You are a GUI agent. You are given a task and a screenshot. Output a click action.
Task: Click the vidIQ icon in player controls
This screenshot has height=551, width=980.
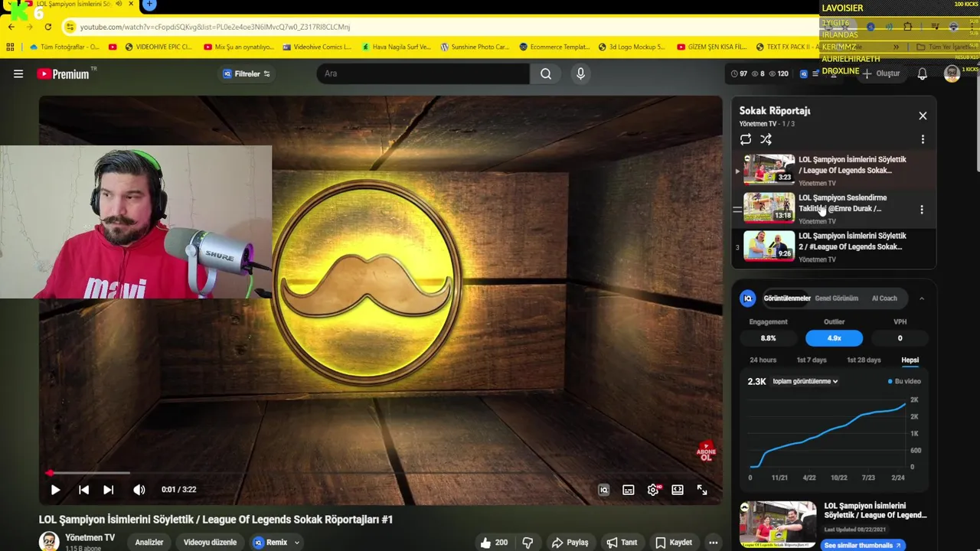603,490
